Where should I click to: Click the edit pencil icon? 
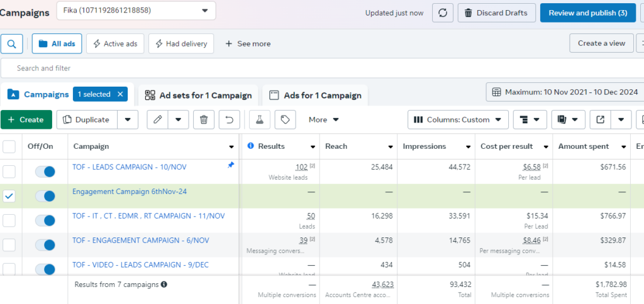(158, 119)
